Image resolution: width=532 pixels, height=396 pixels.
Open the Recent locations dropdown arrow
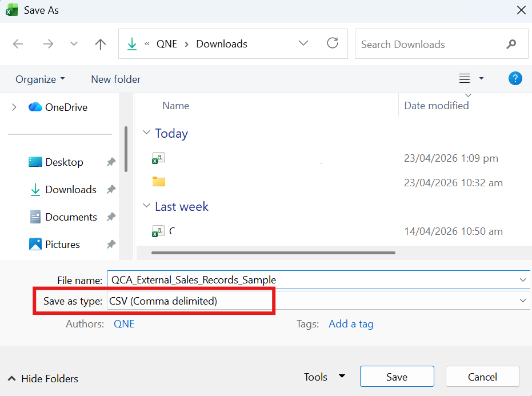coord(74,44)
